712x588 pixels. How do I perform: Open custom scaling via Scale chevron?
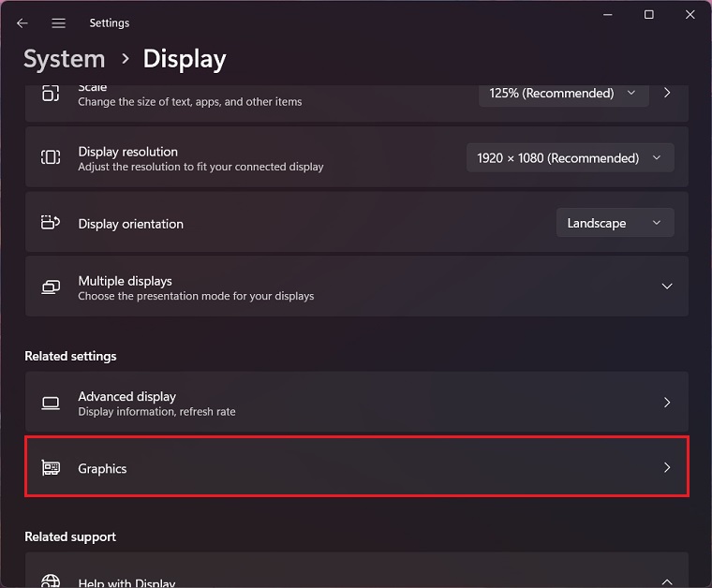pyautogui.click(x=667, y=94)
